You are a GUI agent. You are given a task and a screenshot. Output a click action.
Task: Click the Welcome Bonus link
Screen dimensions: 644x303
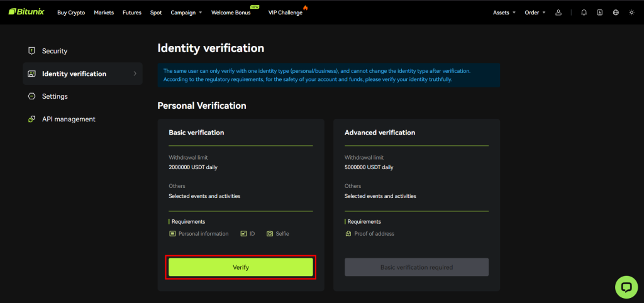click(x=231, y=13)
